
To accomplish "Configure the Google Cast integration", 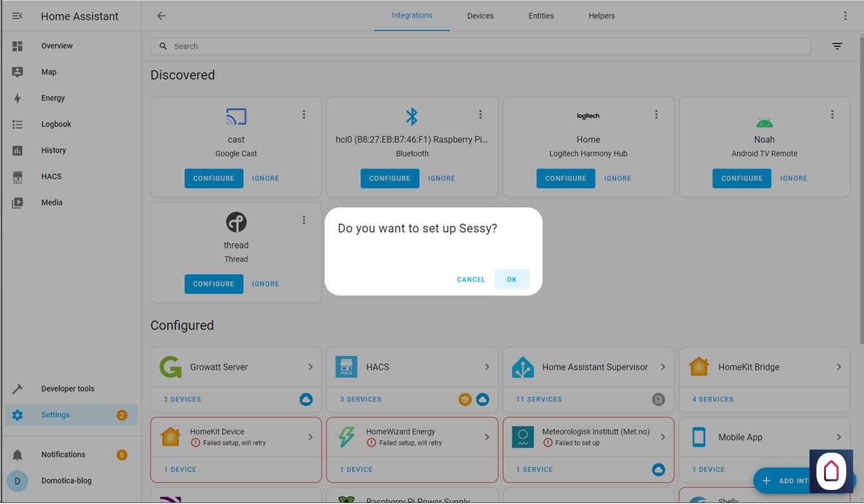I will [214, 179].
